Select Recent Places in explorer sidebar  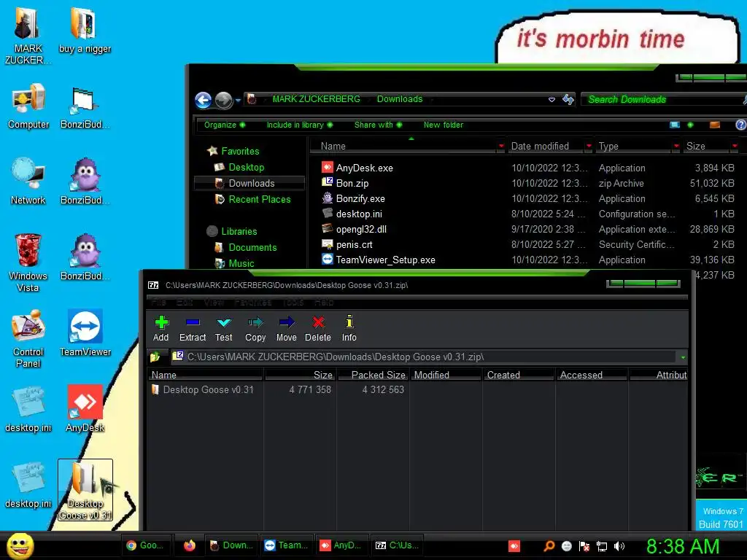(260, 199)
